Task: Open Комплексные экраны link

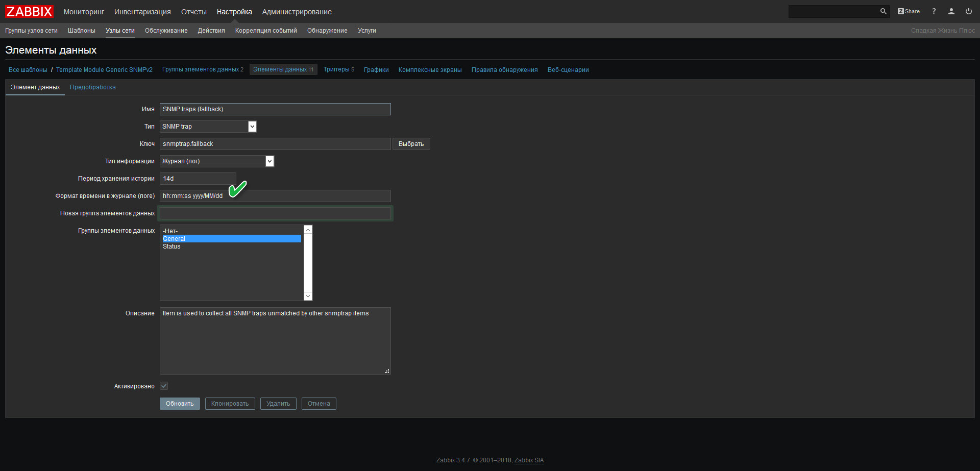Action: (430, 70)
